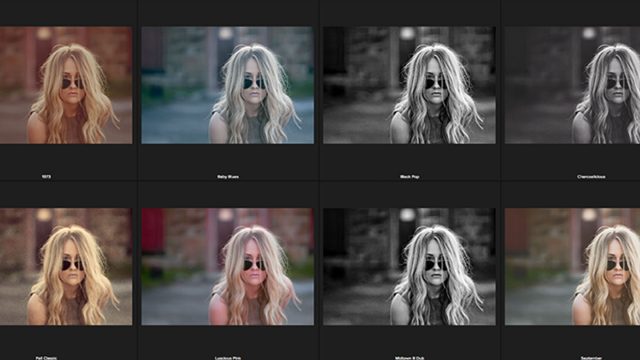Click the 'Luscious Pink' preset label
Image resolution: width=640 pixels, height=360 pixels.
pos(228,358)
